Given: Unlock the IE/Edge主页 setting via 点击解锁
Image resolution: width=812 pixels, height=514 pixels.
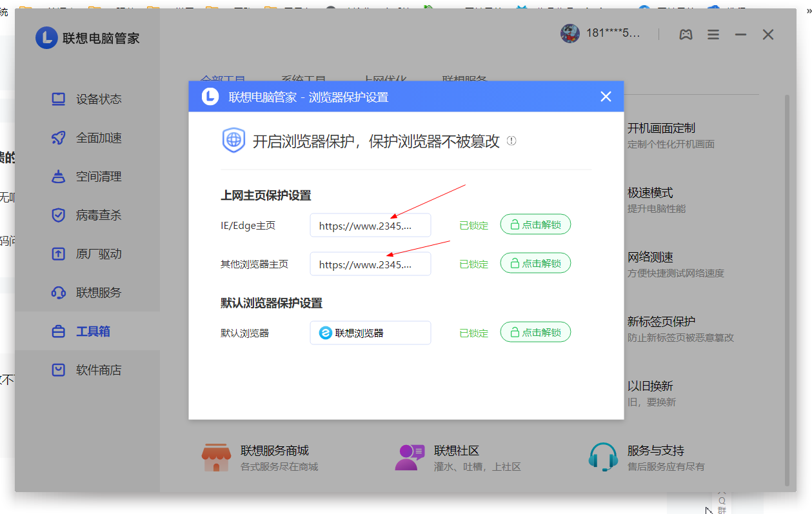Looking at the screenshot, I should [x=535, y=225].
